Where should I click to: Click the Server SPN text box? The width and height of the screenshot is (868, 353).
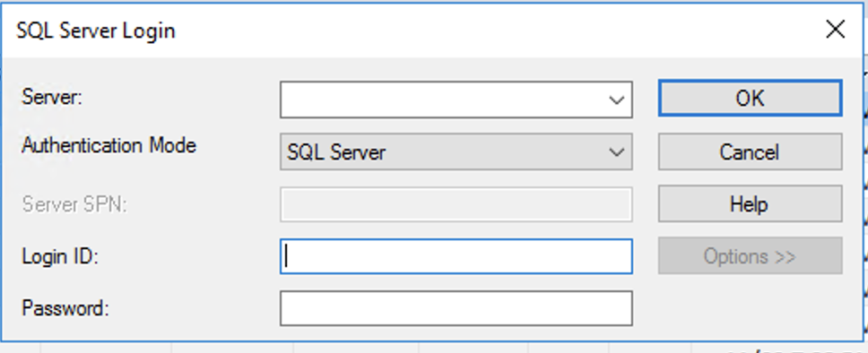[456, 204]
